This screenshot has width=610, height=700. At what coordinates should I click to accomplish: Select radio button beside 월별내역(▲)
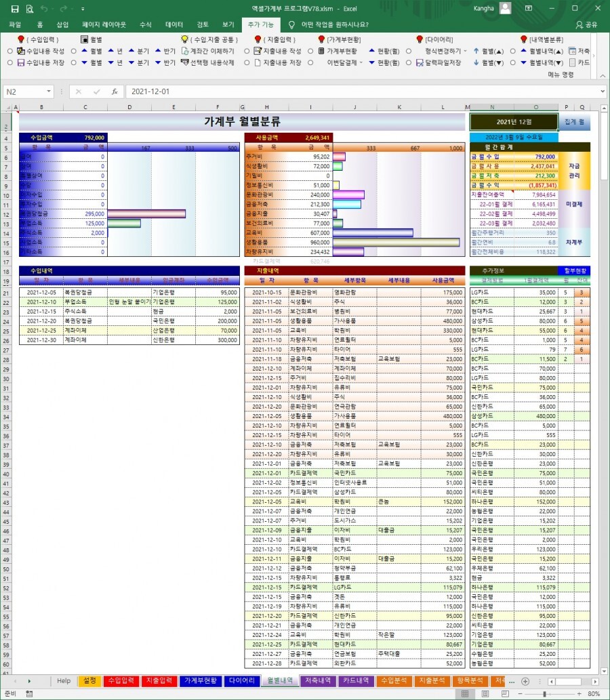coord(512,52)
